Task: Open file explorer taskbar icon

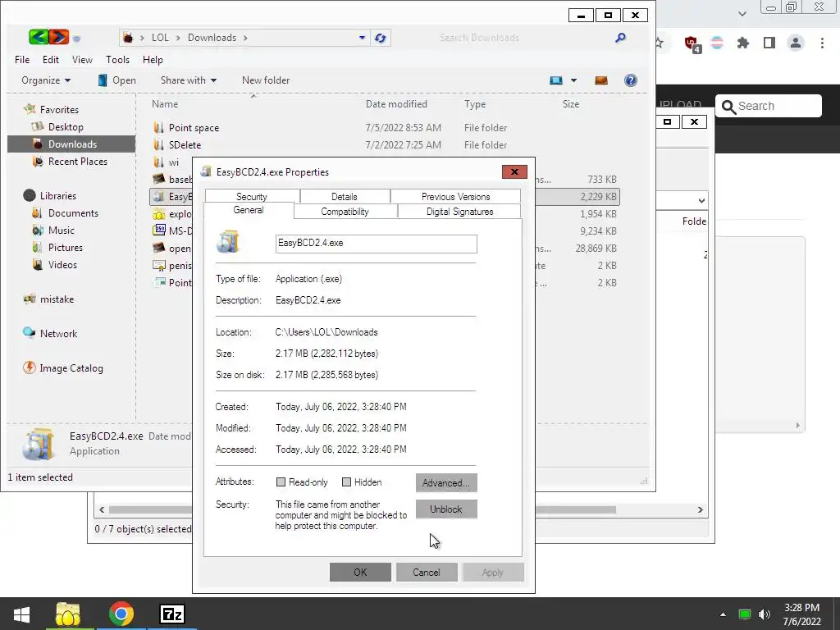Action: pyautogui.click(x=68, y=614)
